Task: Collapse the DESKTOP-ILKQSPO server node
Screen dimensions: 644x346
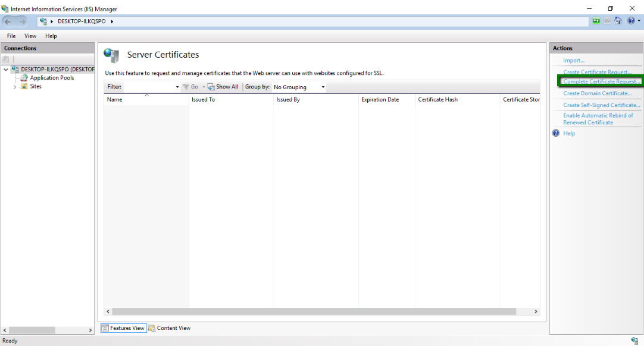Action: point(6,70)
